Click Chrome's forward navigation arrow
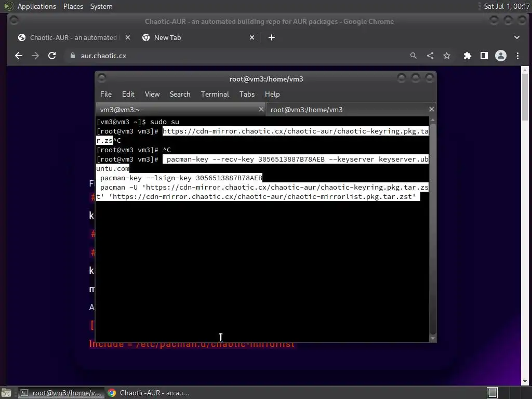Viewport: 532px width, 399px height. pos(35,56)
